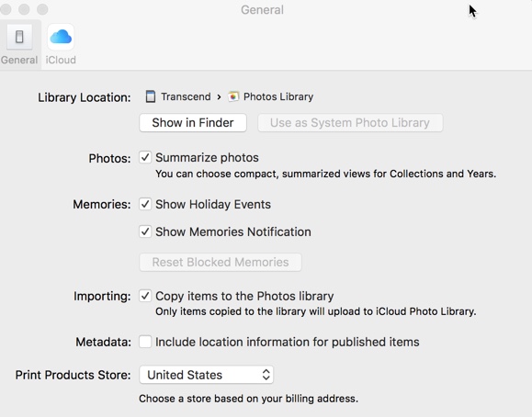Viewport: 532px width, 417px height.
Task: Switch to the General tab label
Action: pyautogui.click(x=19, y=60)
